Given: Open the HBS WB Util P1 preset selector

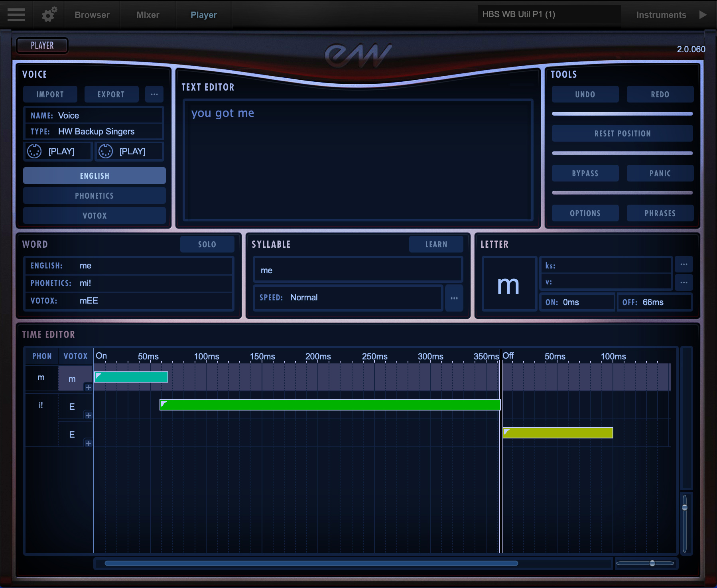Looking at the screenshot, I should click(x=549, y=15).
